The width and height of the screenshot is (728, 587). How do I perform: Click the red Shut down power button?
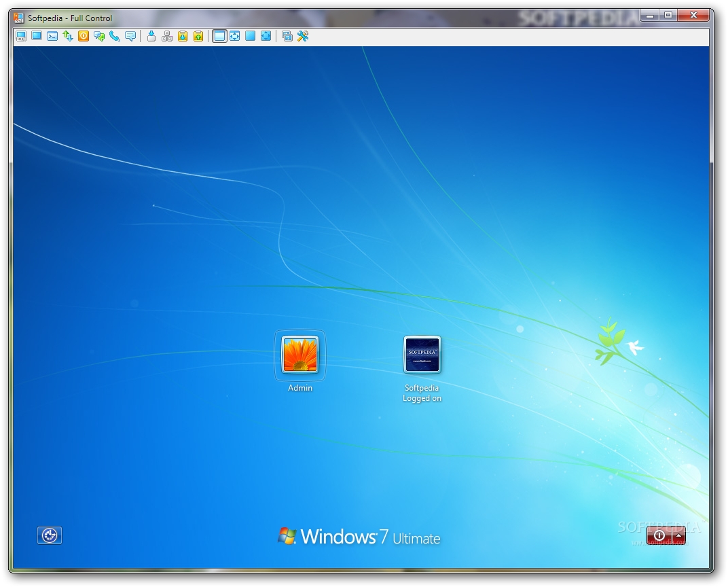click(659, 535)
